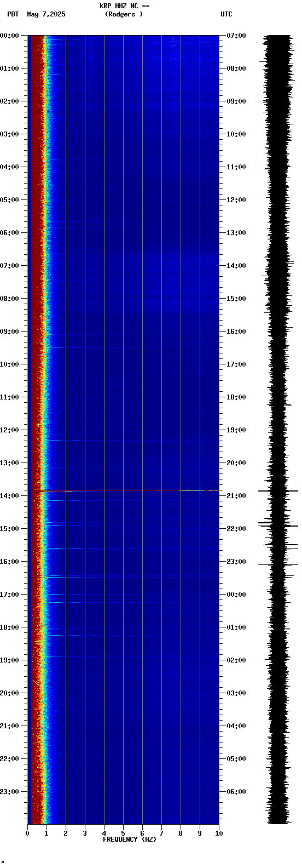Click the PDT time label '03:00'
Screen dimensions: 302x868
[x=9, y=134]
